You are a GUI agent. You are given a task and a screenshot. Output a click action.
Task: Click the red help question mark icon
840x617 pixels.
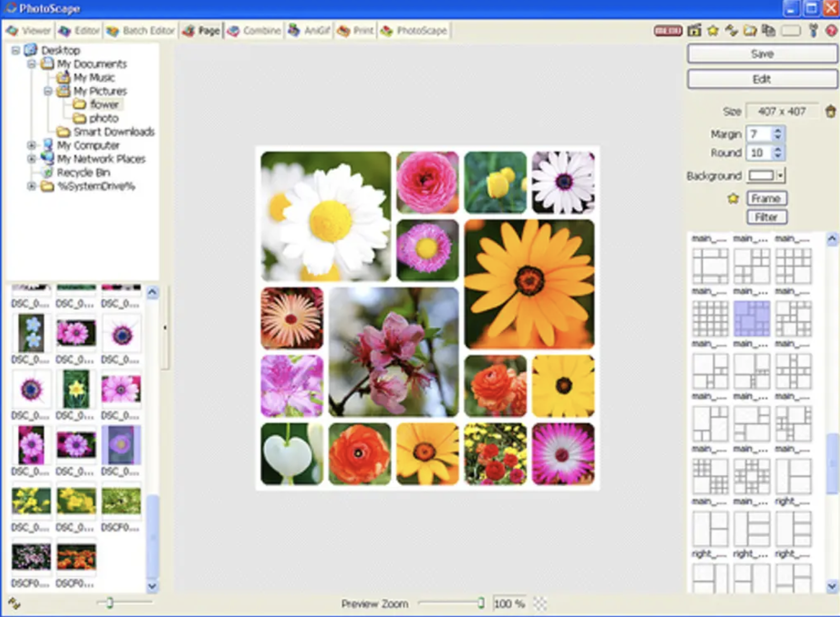[x=831, y=31]
